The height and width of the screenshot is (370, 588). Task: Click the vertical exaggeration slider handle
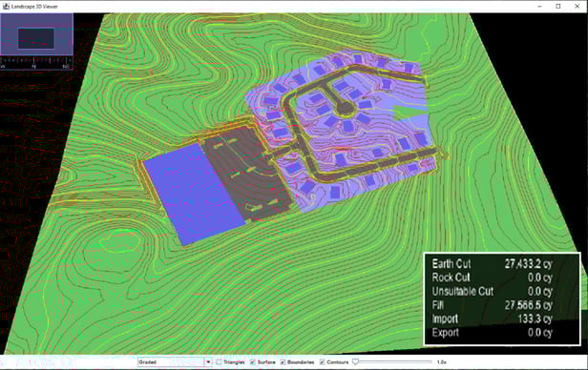(355, 361)
